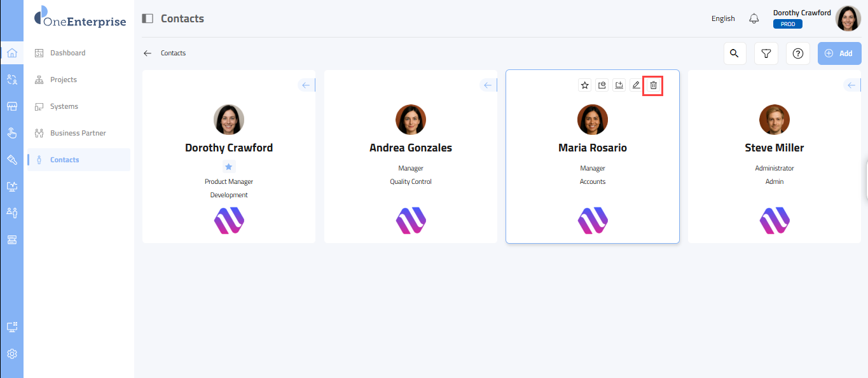Click the storefront icon in the left rail
868x378 pixels.
pyautogui.click(x=11, y=106)
